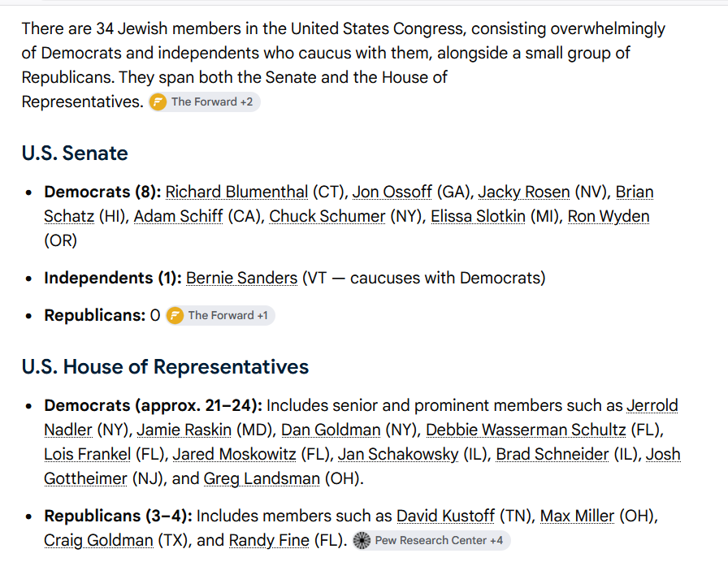The width and height of the screenshot is (728, 562).
Task: Open the Lois Frankel link
Action: click(x=87, y=454)
